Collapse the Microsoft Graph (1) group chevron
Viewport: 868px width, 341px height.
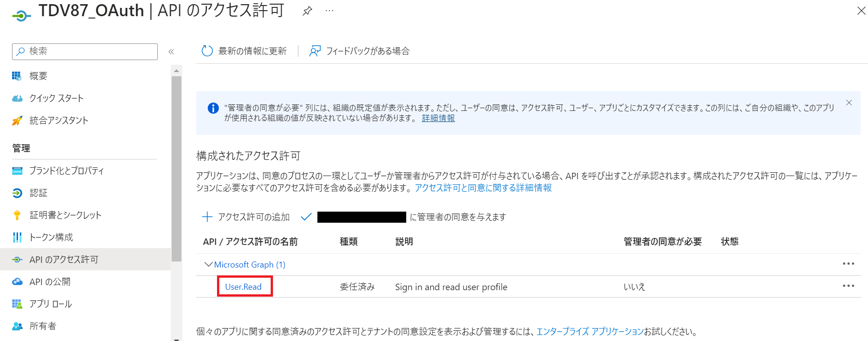(x=208, y=264)
